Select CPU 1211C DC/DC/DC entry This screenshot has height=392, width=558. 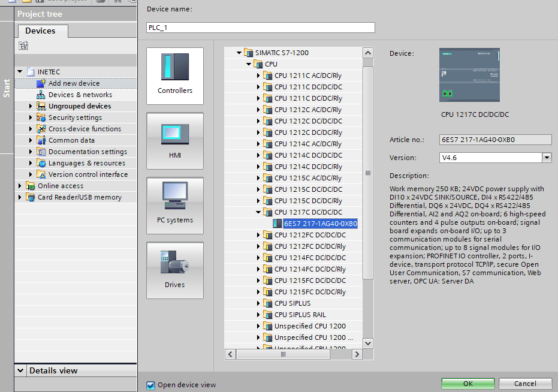pyautogui.click(x=308, y=87)
